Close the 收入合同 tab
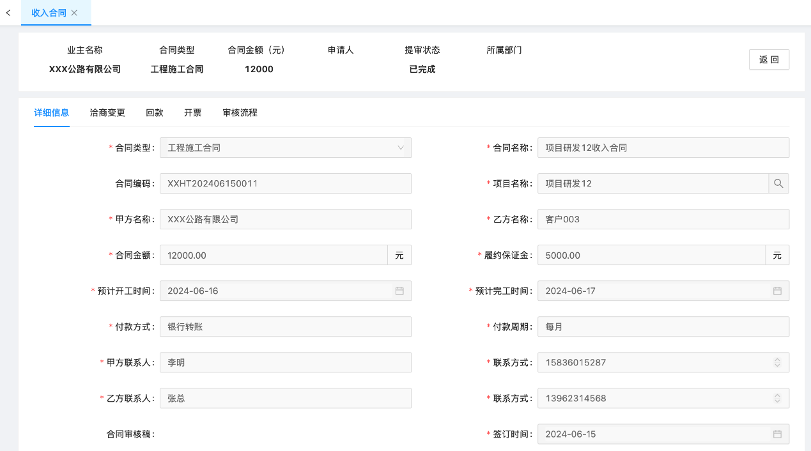Viewport: 811px width, 451px height. pyautogui.click(x=74, y=12)
